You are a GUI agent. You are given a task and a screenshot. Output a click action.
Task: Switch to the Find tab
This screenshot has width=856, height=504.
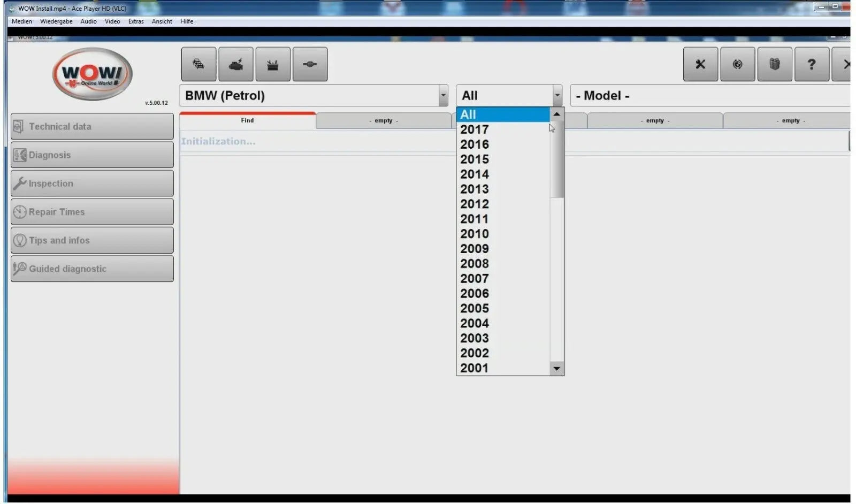click(x=247, y=120)
